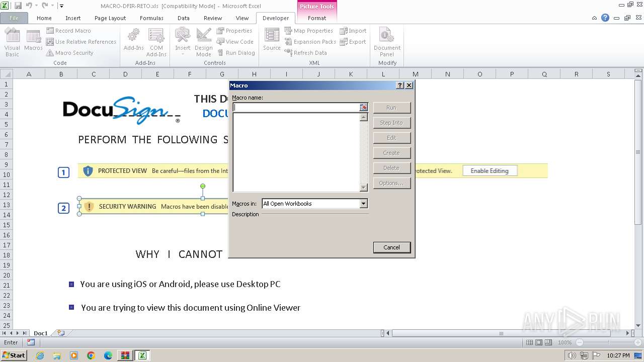644x362 pixels.
Task: Toggle Design Mode
Action: [x=204, y=42]
